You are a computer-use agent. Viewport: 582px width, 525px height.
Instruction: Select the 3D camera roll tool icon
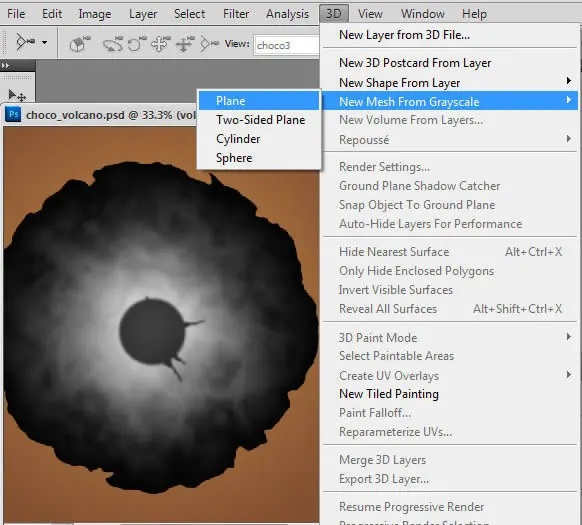pos(137,44)
